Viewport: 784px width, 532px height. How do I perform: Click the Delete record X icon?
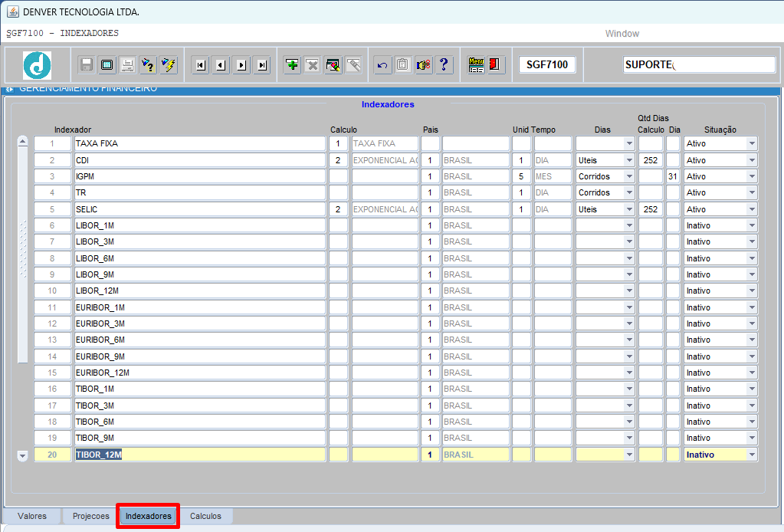click(x=313, y=65)
